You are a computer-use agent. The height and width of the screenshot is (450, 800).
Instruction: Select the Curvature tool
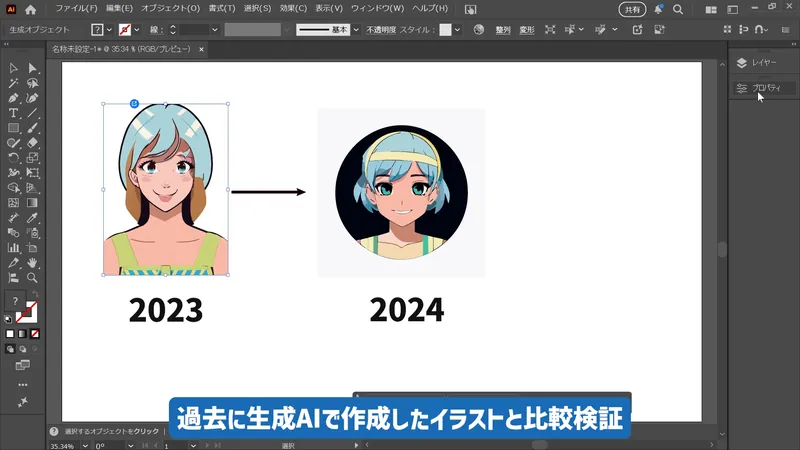pyautogui.click(x=33, y=98)
